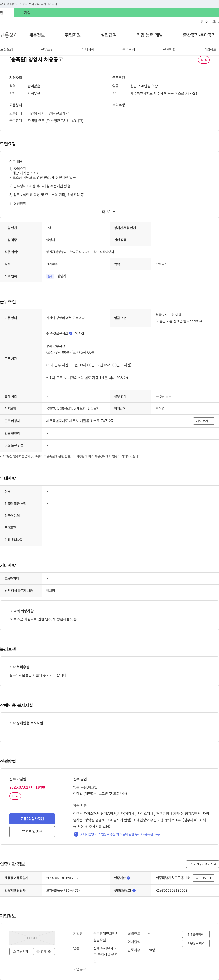
Task: Toggle the 열람차단 button
Action: pos(44,952)
